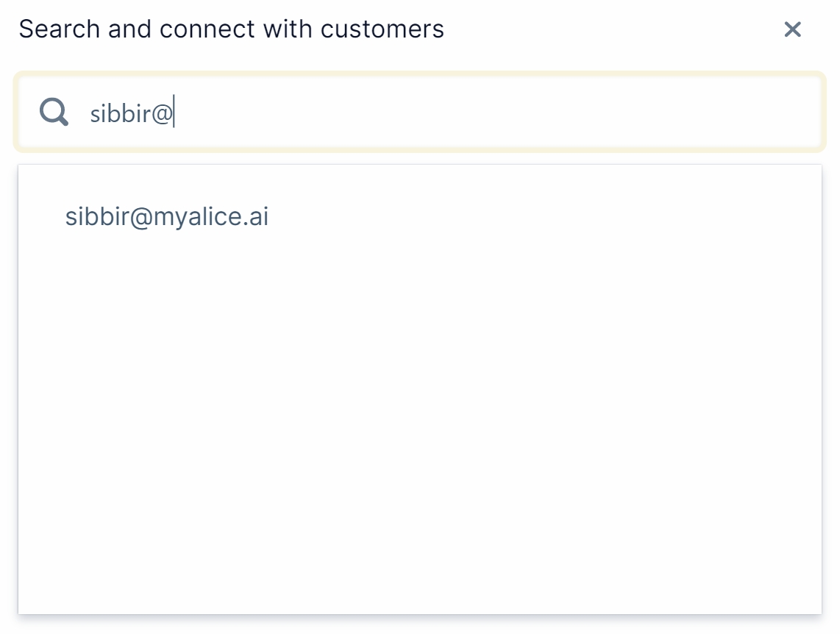Pick the email result sibbir@myalice.ai
Screen dimensions: 840x634
167,217
